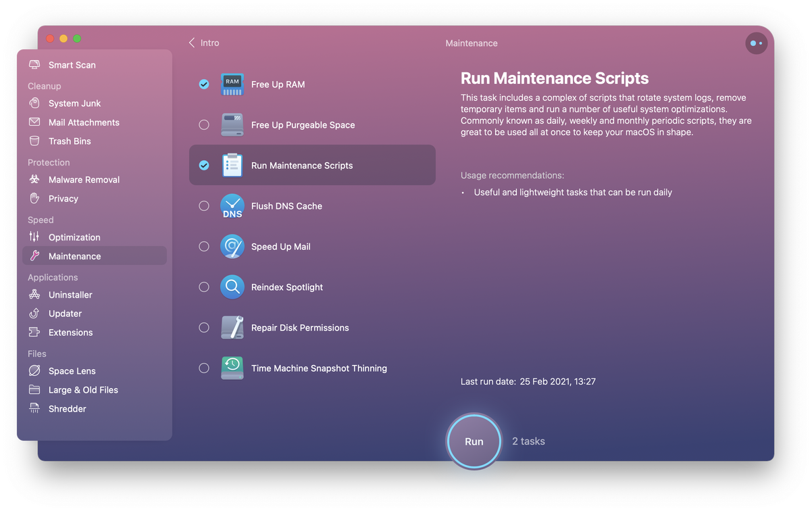Click the Run Maintenance Scripts clipboard icon
This screenshot has height=511, width=812.
click(232, 166)
